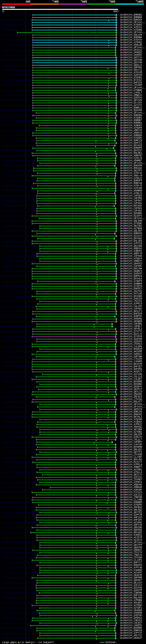Open hit UniRef100_C7G325
The height and width of the screenshot is (644, 146).
tap(131, 359)
